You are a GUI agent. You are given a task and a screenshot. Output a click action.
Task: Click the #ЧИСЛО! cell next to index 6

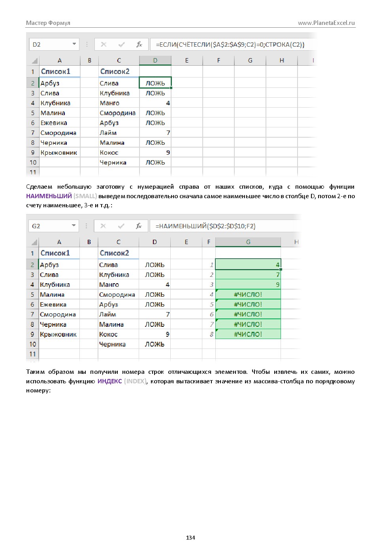pyautogui.click(x=248, y=314)
